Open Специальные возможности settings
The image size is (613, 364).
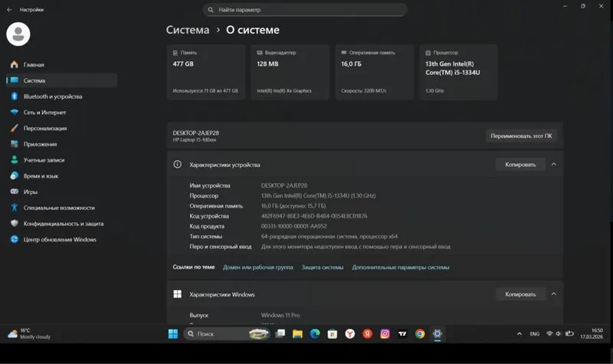tap(62, 208)
